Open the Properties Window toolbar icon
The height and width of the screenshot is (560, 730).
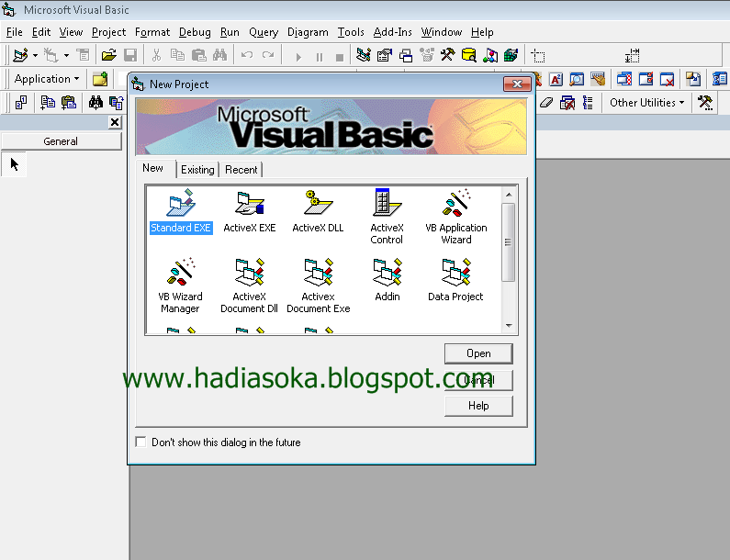[385, 55]
